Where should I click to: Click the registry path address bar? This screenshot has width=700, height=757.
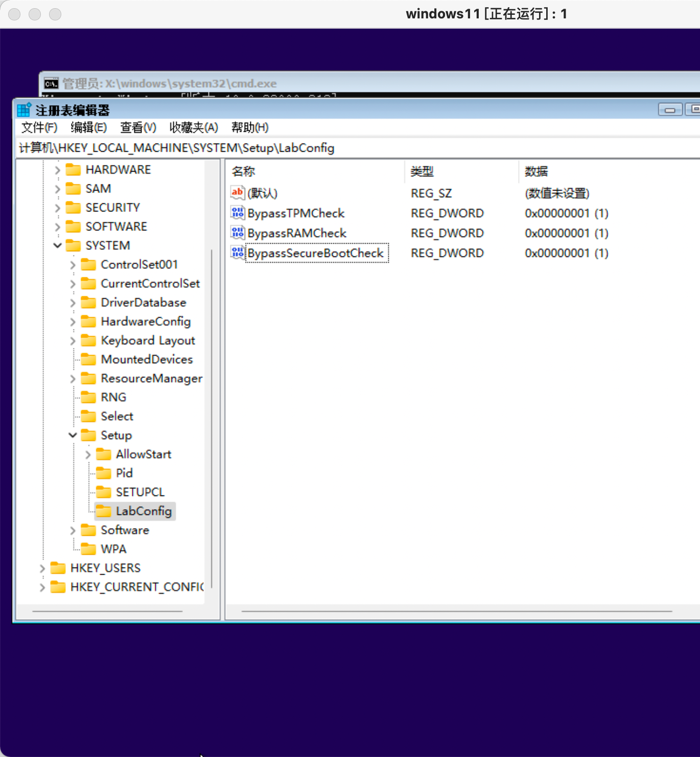point(358,148)
